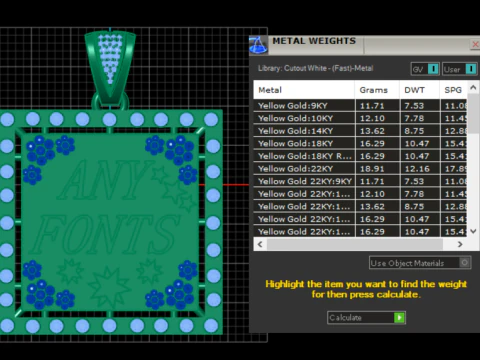
Task: Select the Yellow Gold:9KY row
Action: (x=360, y=106)
